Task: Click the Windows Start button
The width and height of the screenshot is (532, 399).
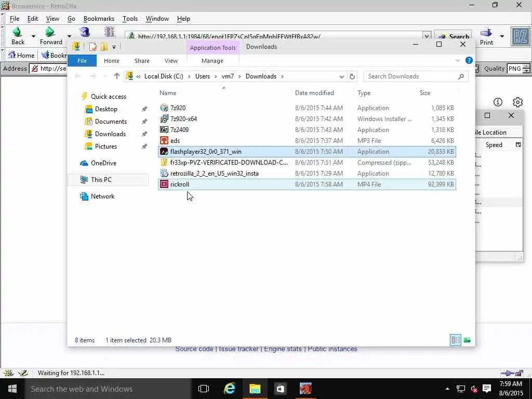Action: 12,389
